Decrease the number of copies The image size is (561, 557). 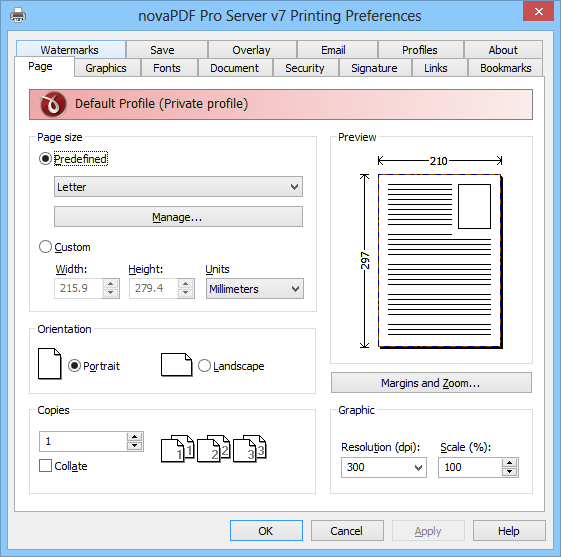(135, 446)
